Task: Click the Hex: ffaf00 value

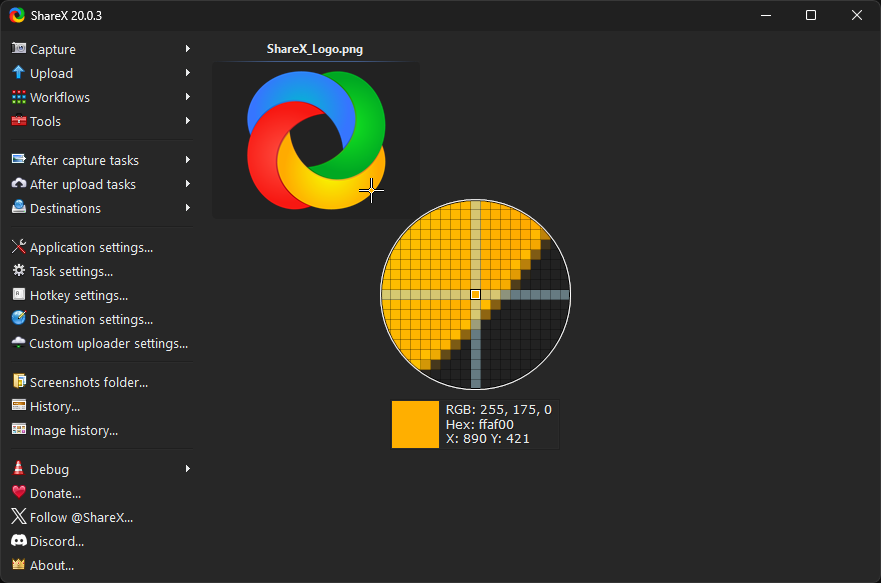Action: tap(480, 424)
